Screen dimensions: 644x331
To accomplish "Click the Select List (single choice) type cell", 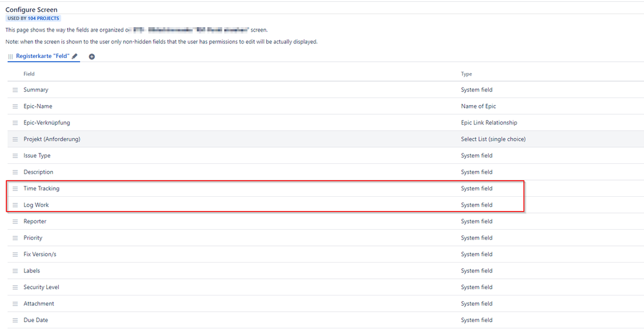I will [493, 139].
